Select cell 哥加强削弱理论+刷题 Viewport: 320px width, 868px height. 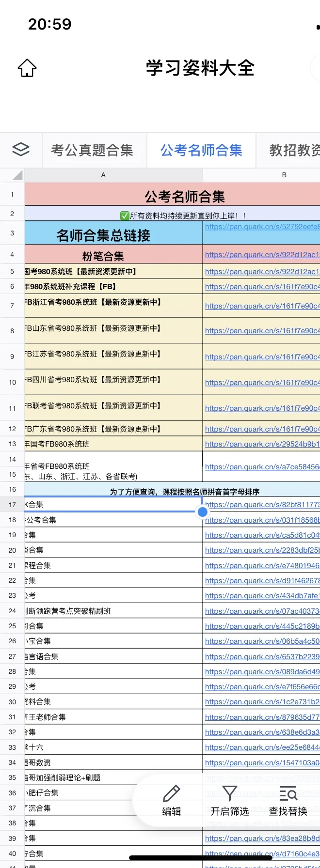coord(113,777)
